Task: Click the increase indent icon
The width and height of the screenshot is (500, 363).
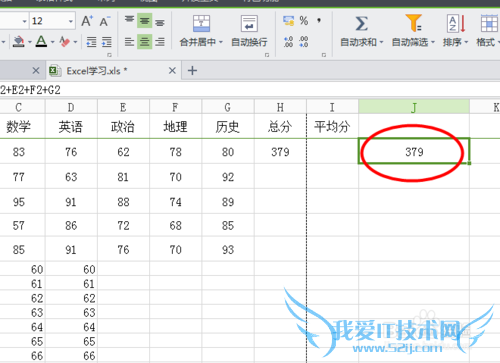Action: [107, 42]
